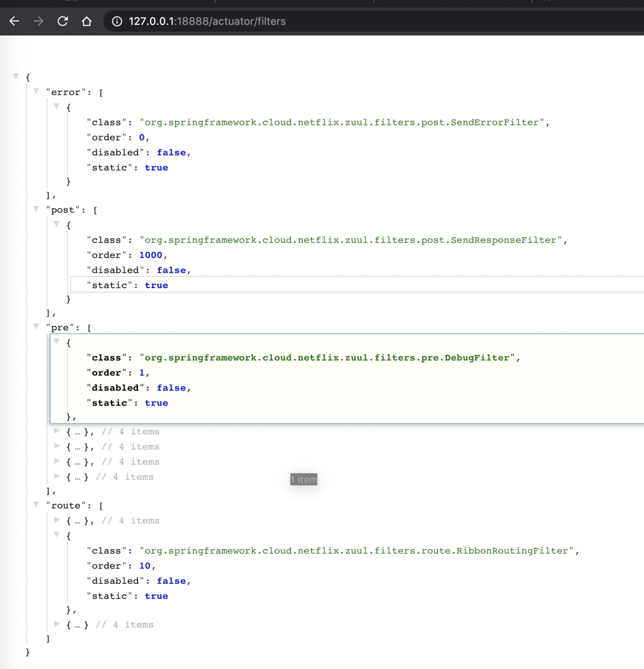Image resolution: width=644 pixels, height=669 pixels.
Task: Go to the browser home page
Action: coord(87,21)
